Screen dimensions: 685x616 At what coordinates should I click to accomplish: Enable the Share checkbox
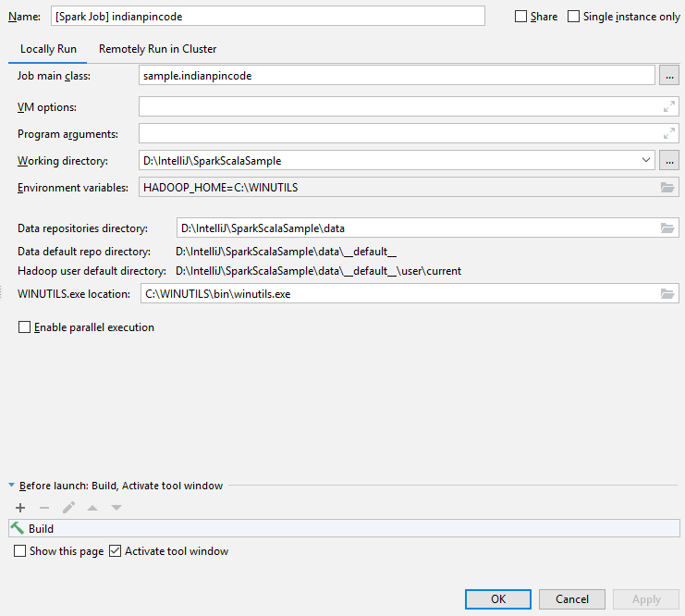(x=521, y=17)
